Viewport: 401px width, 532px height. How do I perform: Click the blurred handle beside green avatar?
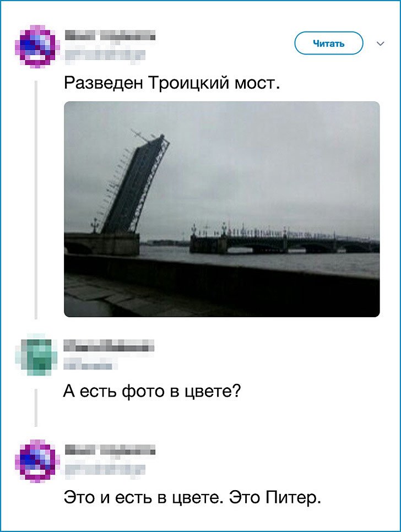click(x=90, y=365)
